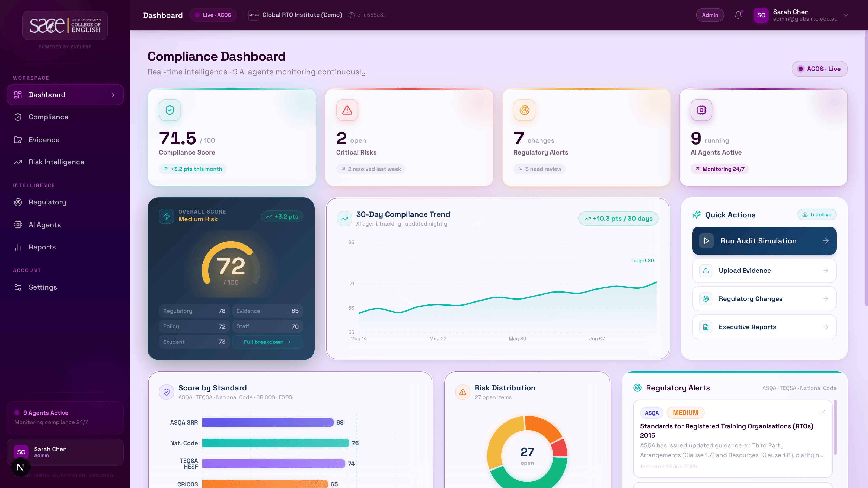Click the MEDIUM severity tag
The image size is (868, 488).
(685, 413)
